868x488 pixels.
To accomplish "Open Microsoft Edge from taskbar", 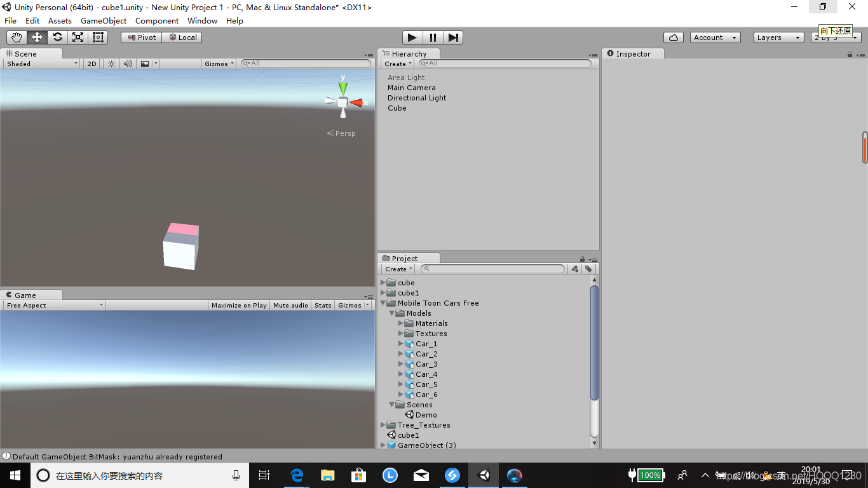I will click(297, 475).
